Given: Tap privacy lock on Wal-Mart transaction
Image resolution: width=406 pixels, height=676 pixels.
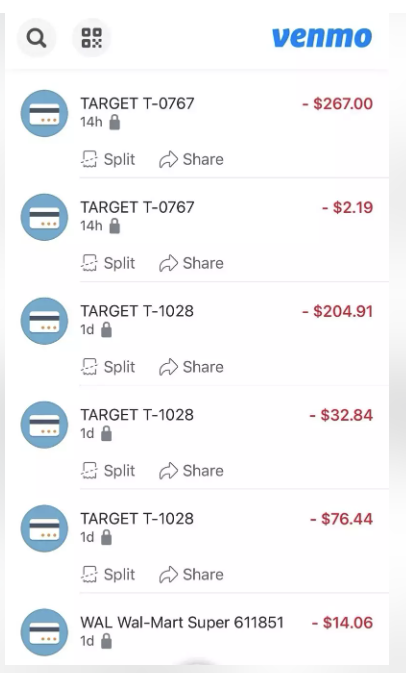Looking at the screenshot, I should 106,642.
